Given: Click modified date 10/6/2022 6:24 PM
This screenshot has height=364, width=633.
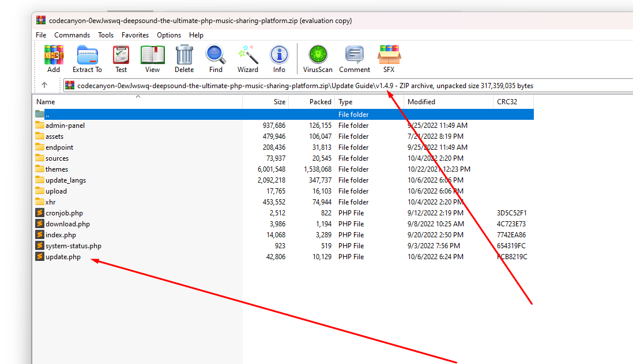Looking at the screenshot, I should [436, 257].
